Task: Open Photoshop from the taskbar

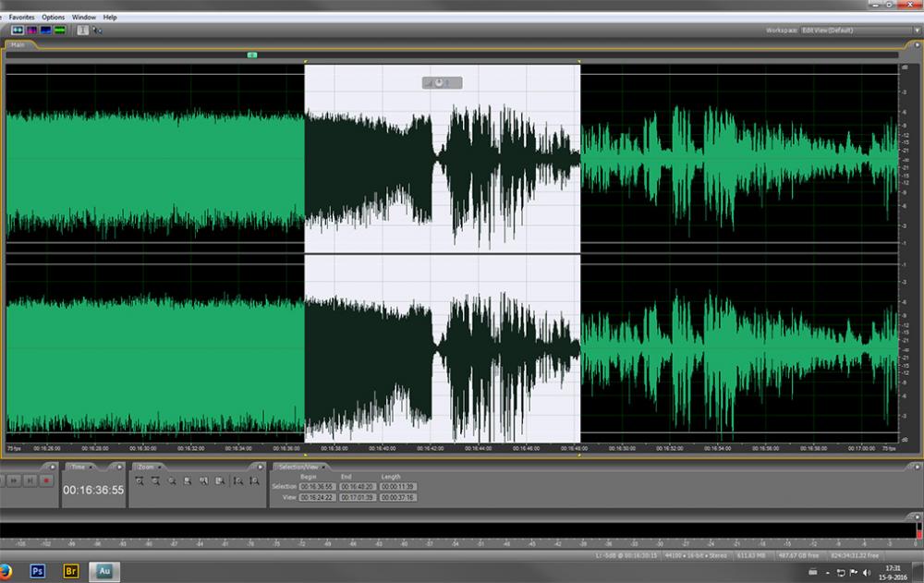Action: (x=38, y=571)
